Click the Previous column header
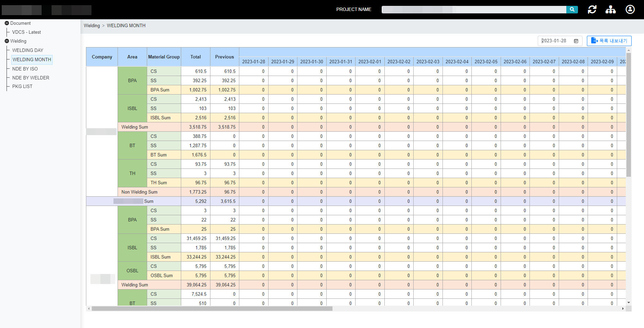This screenshot has width=644, height=328. coord(225,57)
